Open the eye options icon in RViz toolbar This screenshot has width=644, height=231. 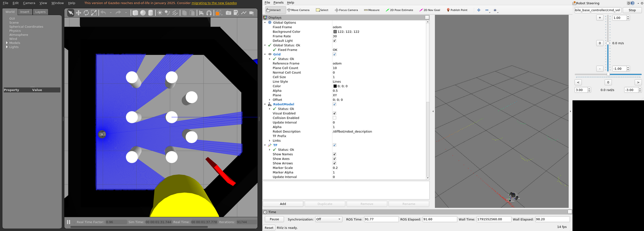point(495,10)
